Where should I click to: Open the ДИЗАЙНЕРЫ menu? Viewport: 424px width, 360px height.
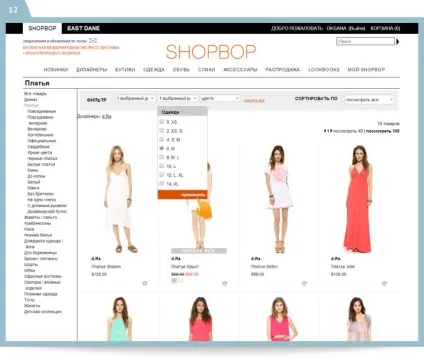click(x=92, y=70)
